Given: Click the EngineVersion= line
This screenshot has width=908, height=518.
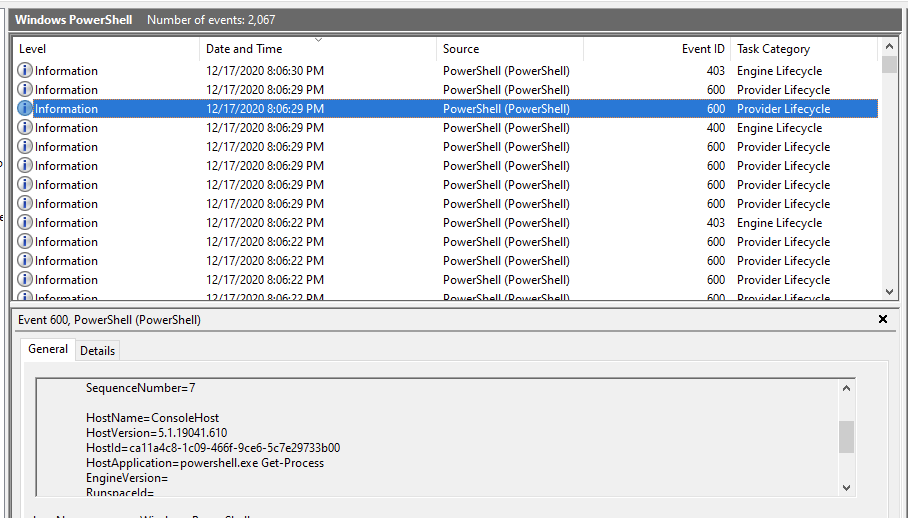Looking at the screenshot, I should pyautogui.click(x=127, y=478).
